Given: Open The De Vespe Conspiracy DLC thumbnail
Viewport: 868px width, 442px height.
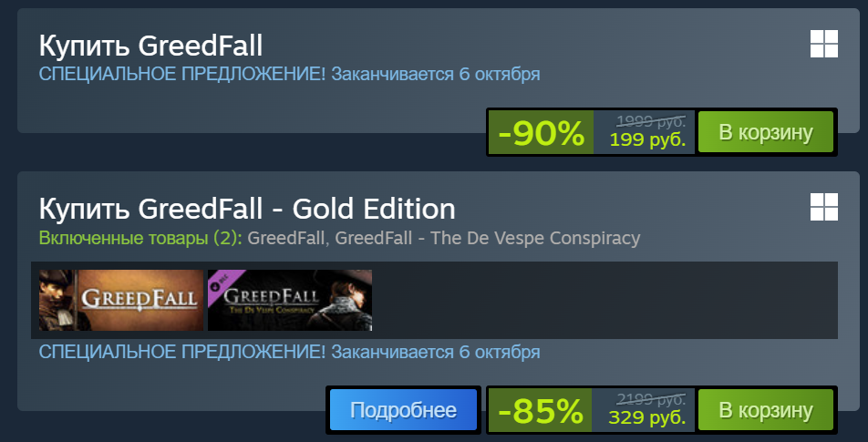Looking at the screenshot, I should [290, 301].
